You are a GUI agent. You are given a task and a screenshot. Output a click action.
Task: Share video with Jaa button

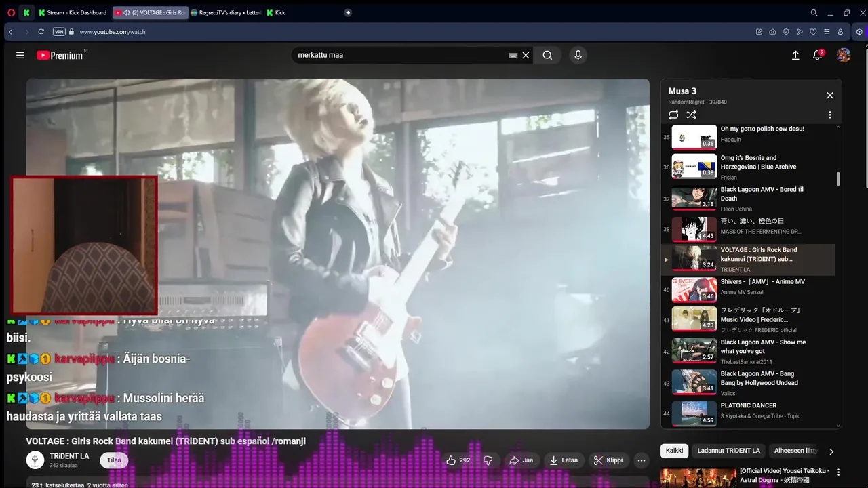coord(521,460)
